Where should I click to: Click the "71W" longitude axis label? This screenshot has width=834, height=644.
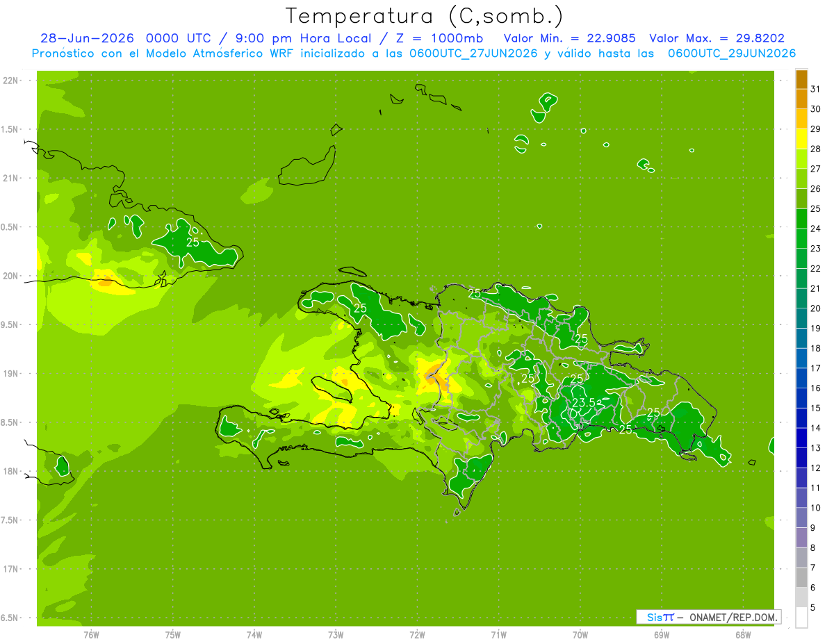[498, 635]
